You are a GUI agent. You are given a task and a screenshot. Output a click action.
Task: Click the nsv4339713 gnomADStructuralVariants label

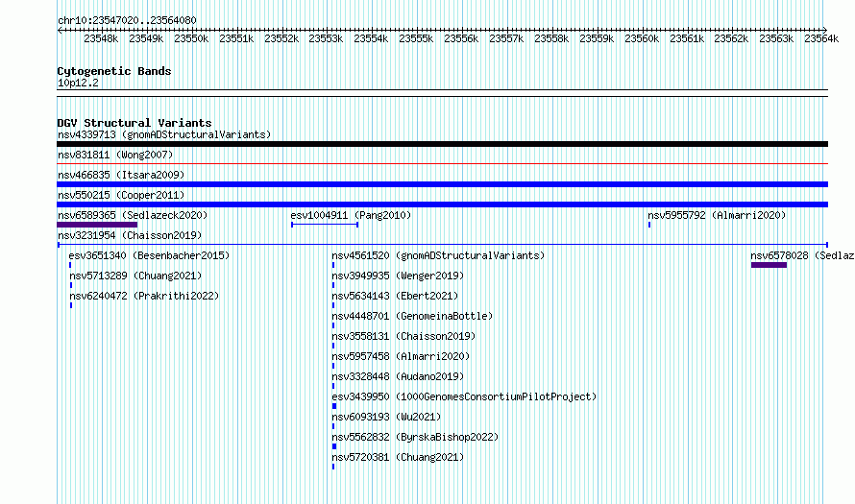click(x=164, y=134)
